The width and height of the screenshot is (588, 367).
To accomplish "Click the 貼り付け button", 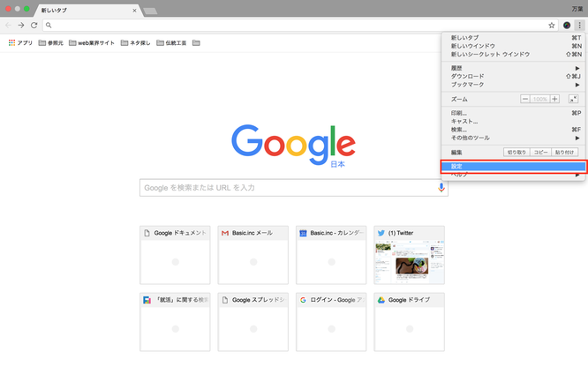I will pyautogui.click(x=564, y=153).
